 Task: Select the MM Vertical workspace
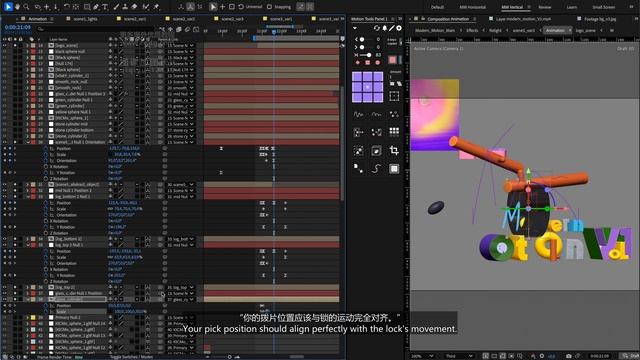[512, 7]
